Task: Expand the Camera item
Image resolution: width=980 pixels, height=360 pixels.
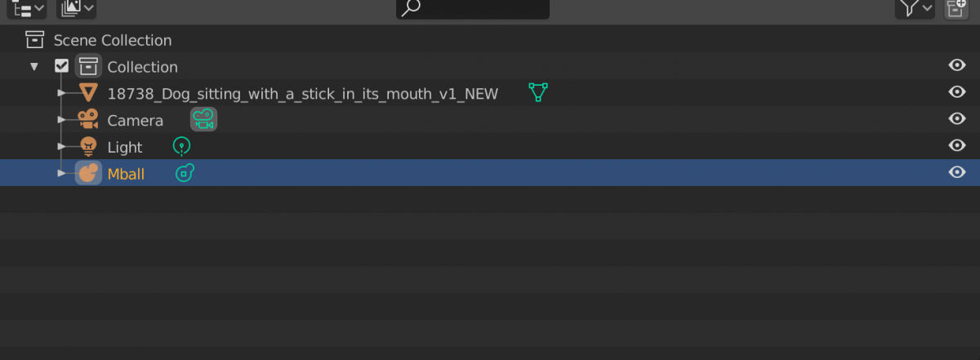Action: tap(62, 120)
